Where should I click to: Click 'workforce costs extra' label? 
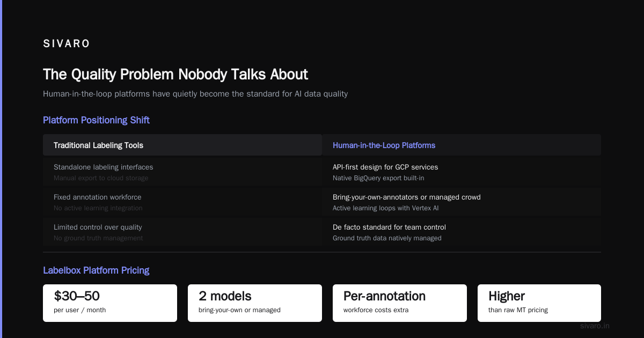click(x=376, y=310)
